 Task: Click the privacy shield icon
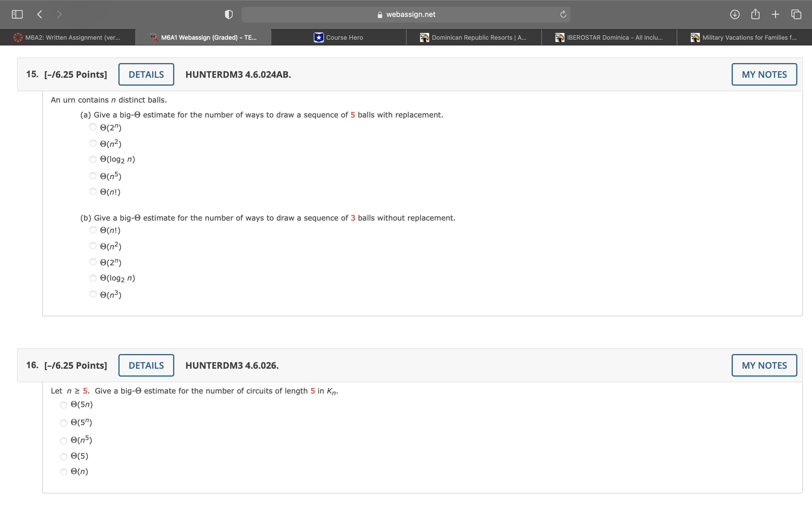228,14
